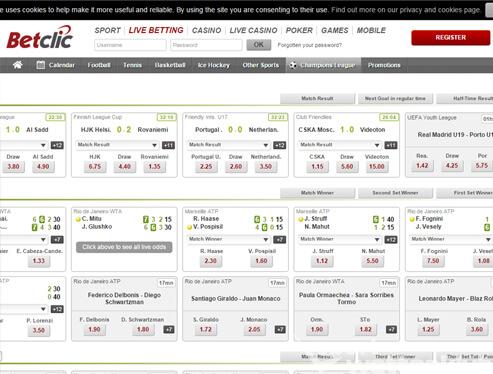Open +11 more markets for CSKA Moscow match

[x=391, y=145]
